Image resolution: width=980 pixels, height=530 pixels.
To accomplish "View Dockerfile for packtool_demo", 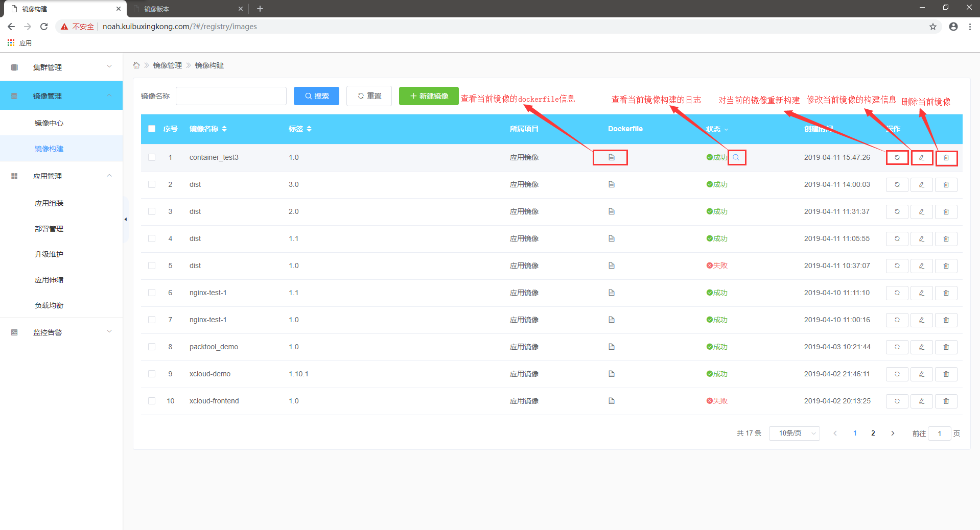I will (611, 347).
